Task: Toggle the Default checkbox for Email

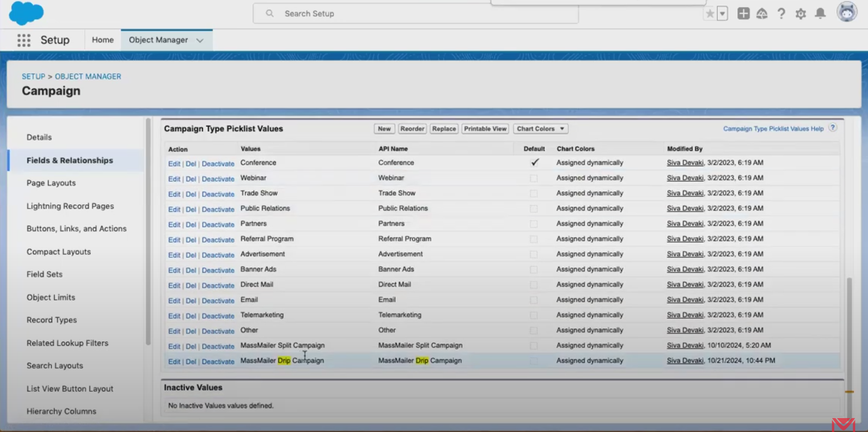Action: click(x=534, y=300)
